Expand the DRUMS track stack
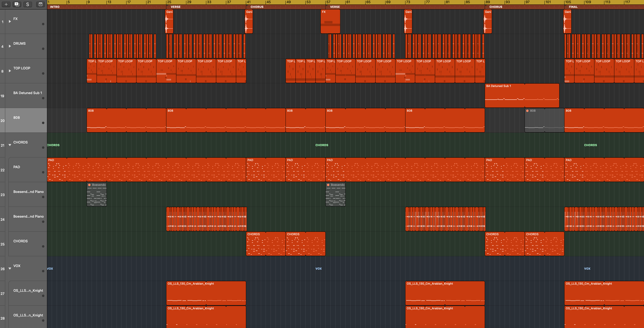The width and height of the screenshot is (644, 328). (x=10, y=46)
